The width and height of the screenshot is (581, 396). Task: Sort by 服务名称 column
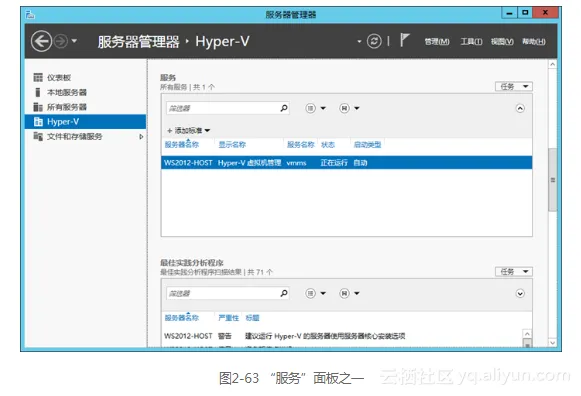301,144
